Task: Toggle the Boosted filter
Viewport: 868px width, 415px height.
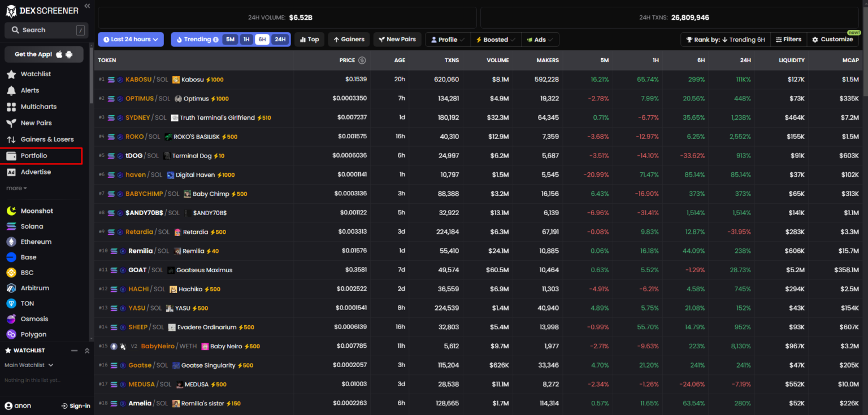Action: click(x=496, y=40)
